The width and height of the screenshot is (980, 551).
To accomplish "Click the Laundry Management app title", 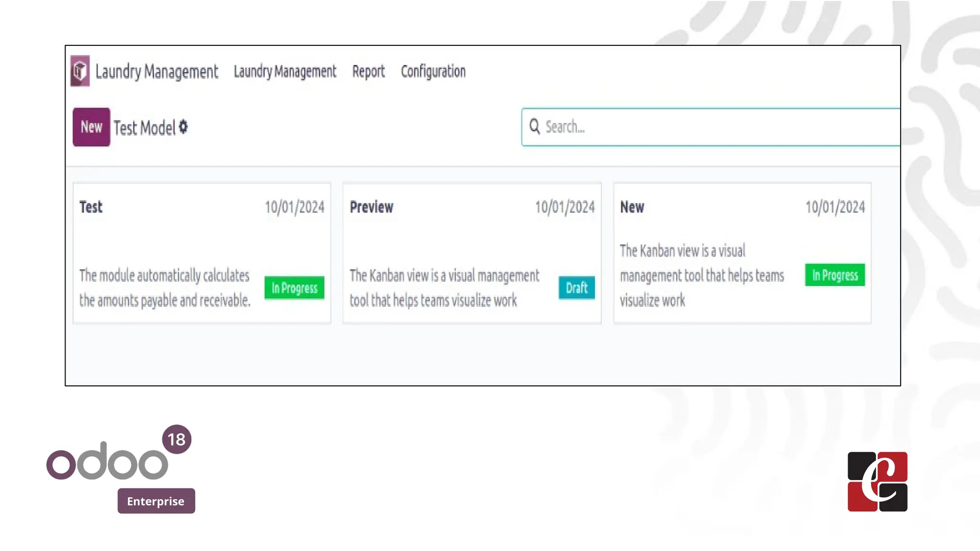I will [156, 71].
